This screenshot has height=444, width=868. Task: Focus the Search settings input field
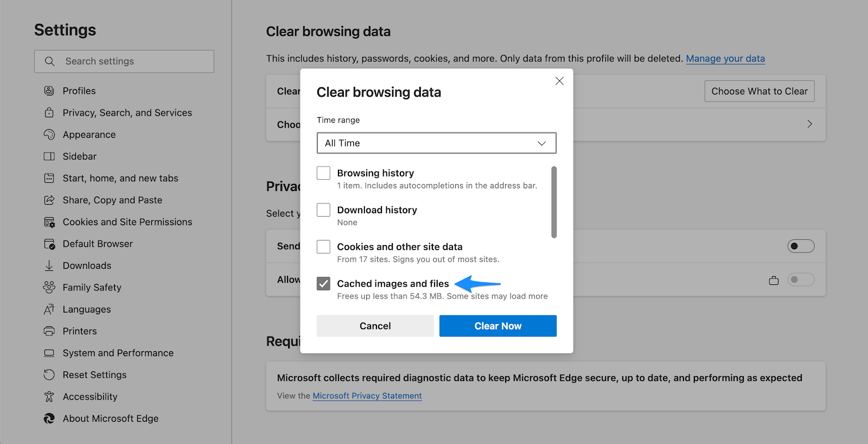coord(124,61)
